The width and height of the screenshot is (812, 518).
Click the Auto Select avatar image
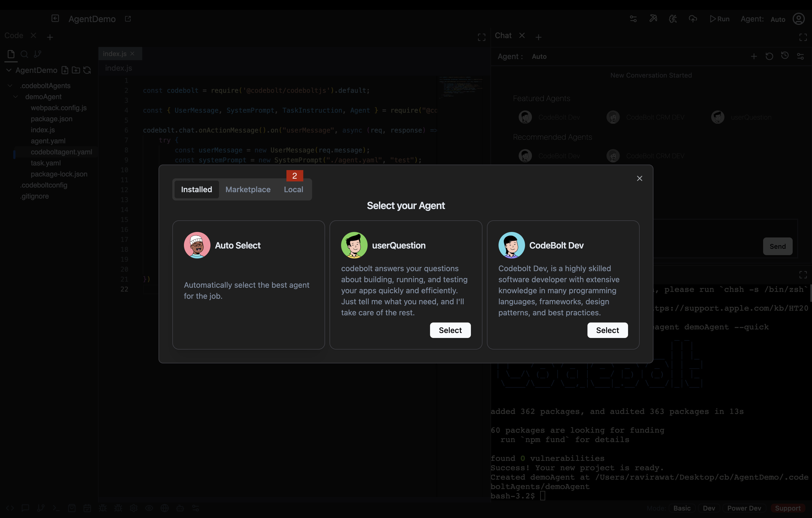tap(197, 245)
